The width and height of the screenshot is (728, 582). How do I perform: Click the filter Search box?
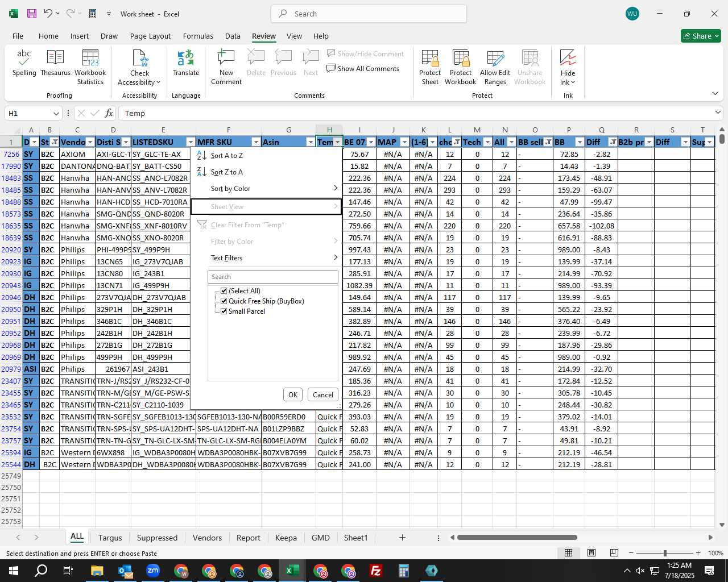tap(273, 277)
